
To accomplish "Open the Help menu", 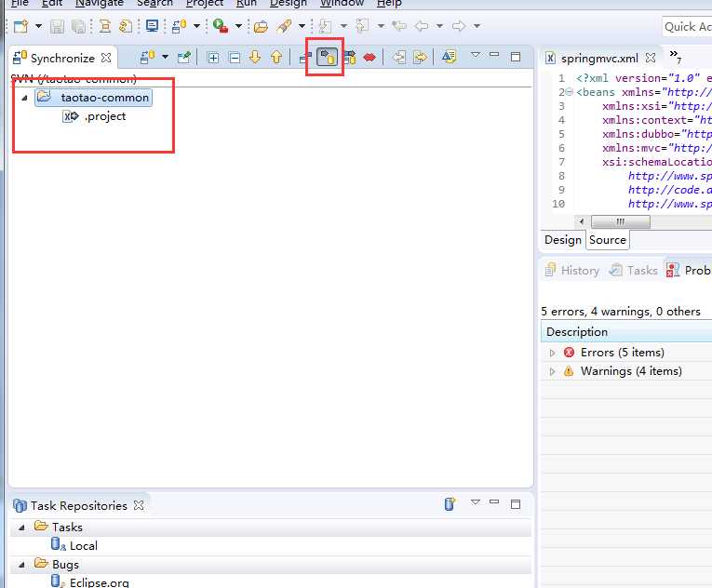I will (389, 3).
